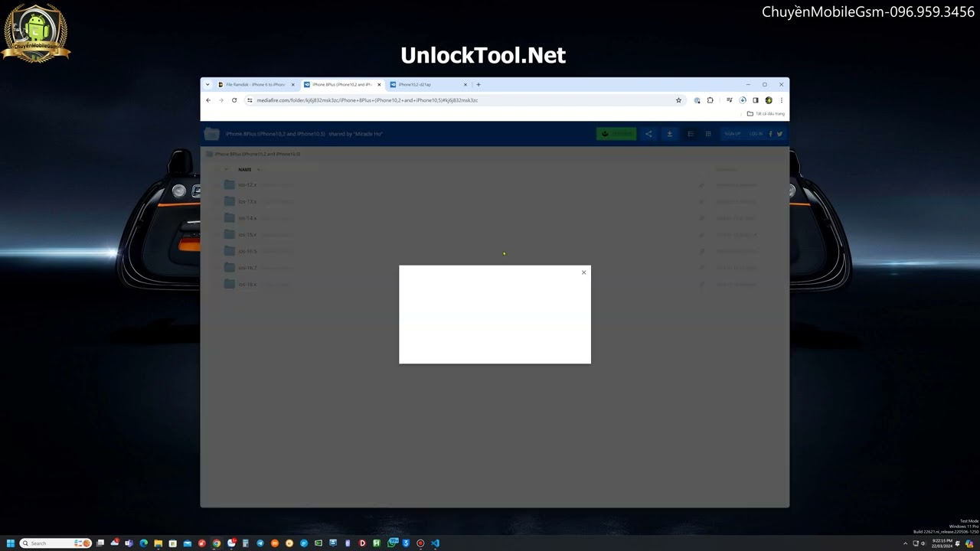Viewport: 980px width, 551px height.
Task: Open the MediaFire Facebook icon
Action: [x=770, y=134]
